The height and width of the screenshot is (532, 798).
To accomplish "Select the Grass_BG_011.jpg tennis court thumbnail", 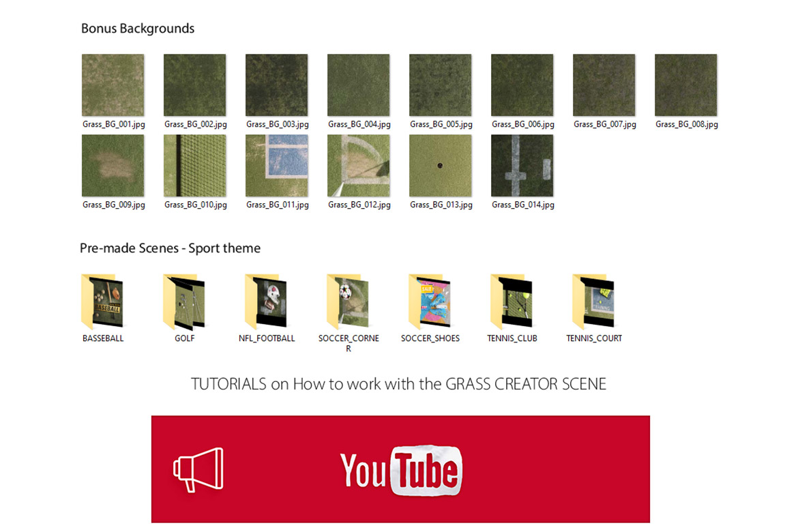I will click(x=277, y=166).
